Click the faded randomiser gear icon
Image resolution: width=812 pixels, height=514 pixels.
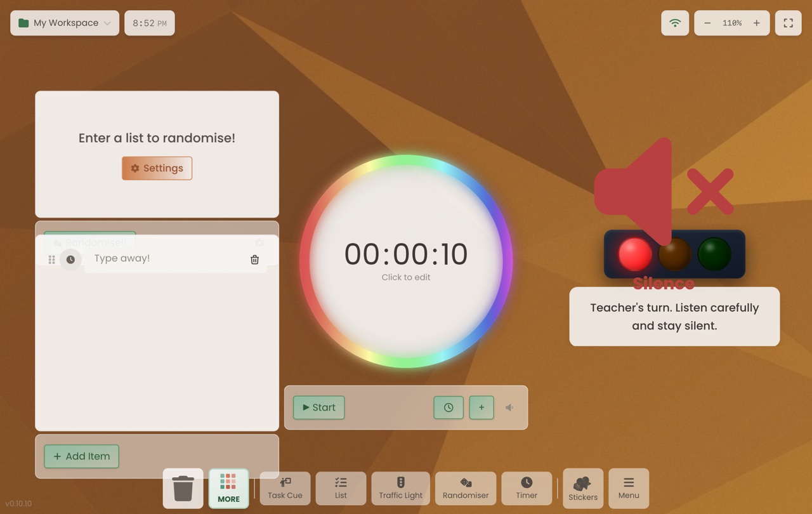point(259,242)
